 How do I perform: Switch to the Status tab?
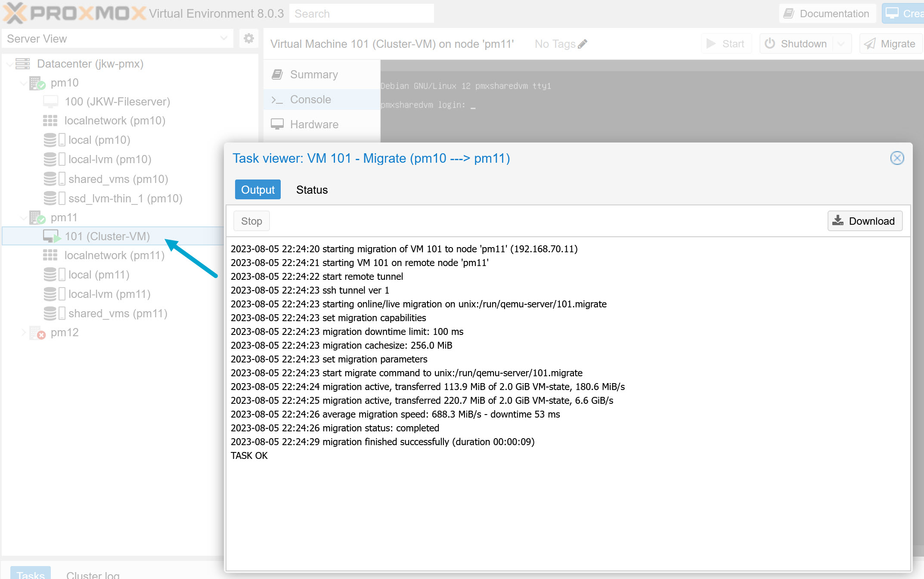pos(312,190)
